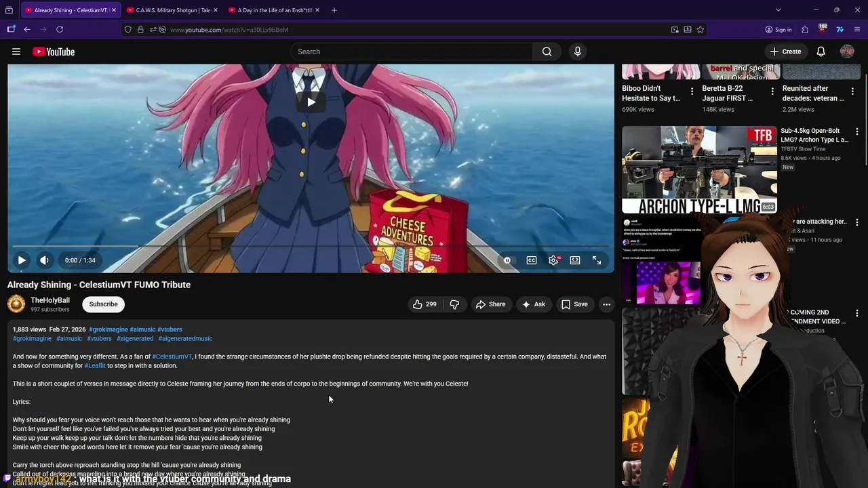
Task: Click the search magnifier button
Action: 547,52
